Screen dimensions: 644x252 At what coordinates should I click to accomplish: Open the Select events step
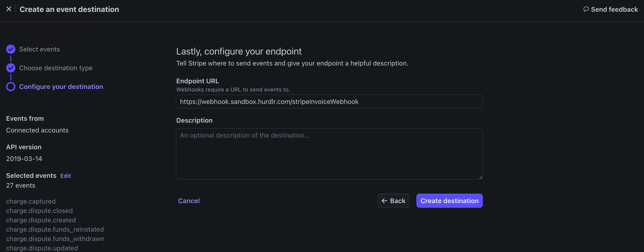(39, 49)
